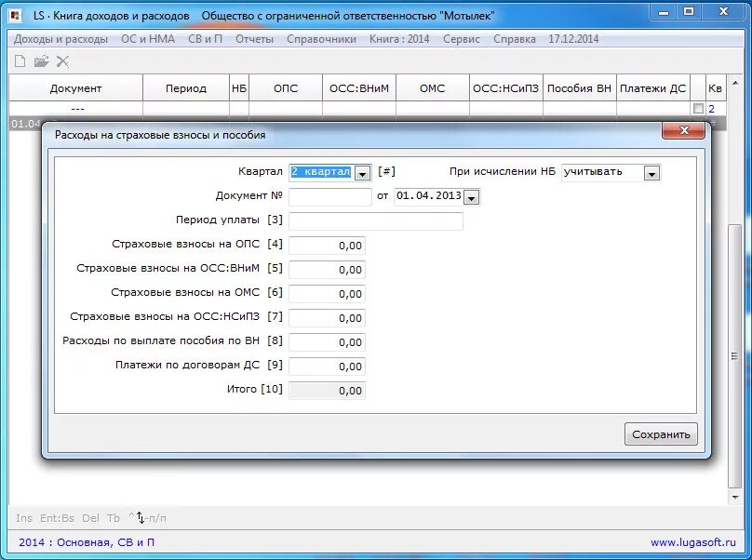Click the НБ column header

pos(239,88)
